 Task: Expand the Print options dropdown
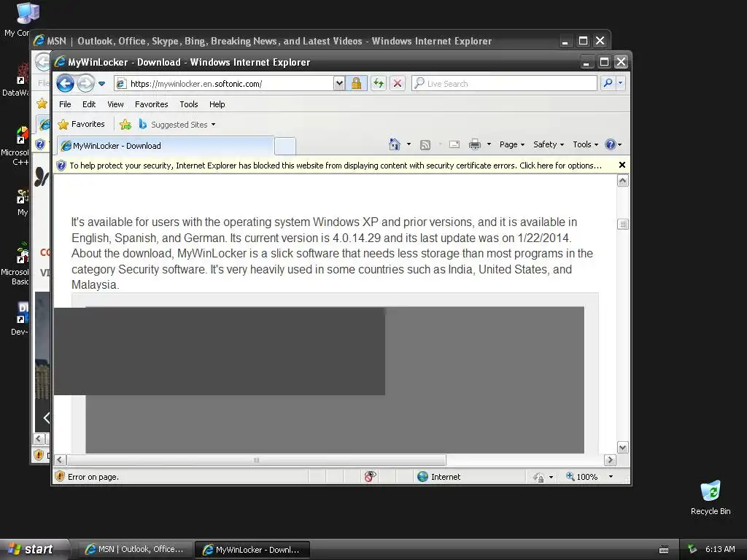pos(489,144)
